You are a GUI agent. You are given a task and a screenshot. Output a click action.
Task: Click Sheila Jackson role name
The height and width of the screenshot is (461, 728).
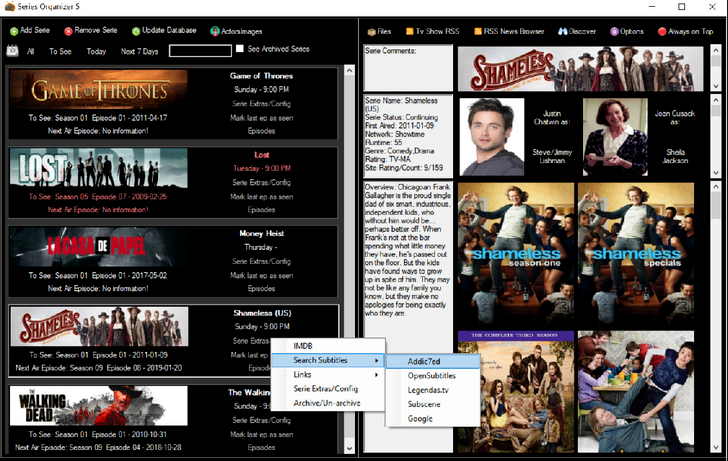pyautogui.click(x=675, y=156)
